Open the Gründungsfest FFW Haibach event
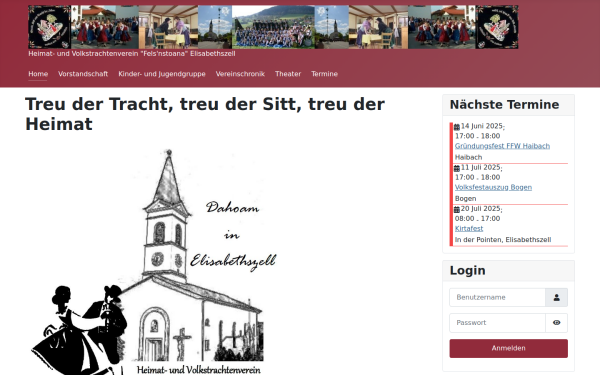Screen dimensions: 600x375 [x=502, y=146]
